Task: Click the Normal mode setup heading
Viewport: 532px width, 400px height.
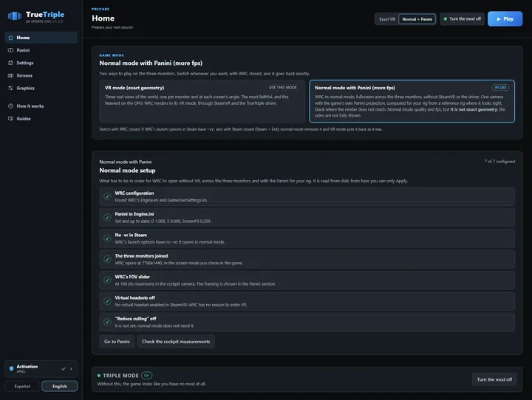Action: tap(127, 170)
